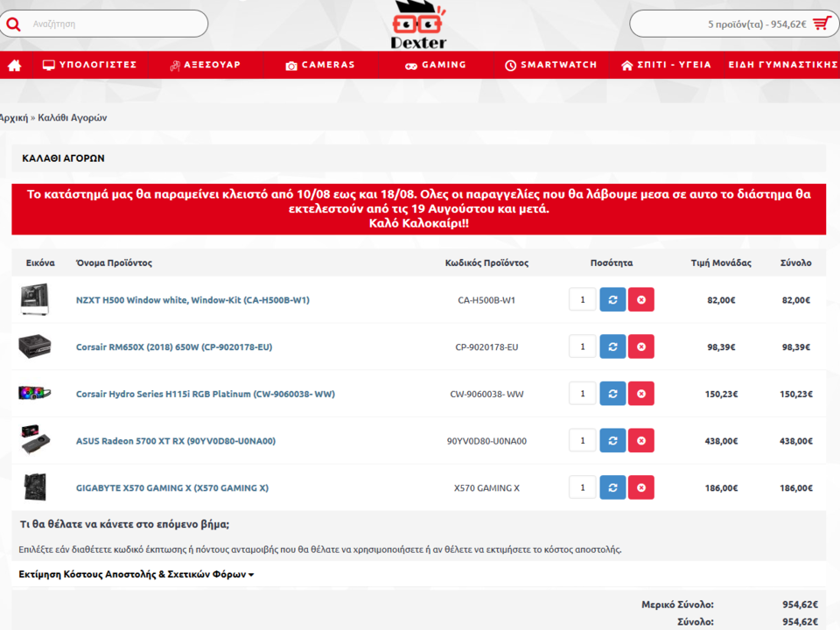
Task: Open GAMING menu
Action: click(435, 65)
